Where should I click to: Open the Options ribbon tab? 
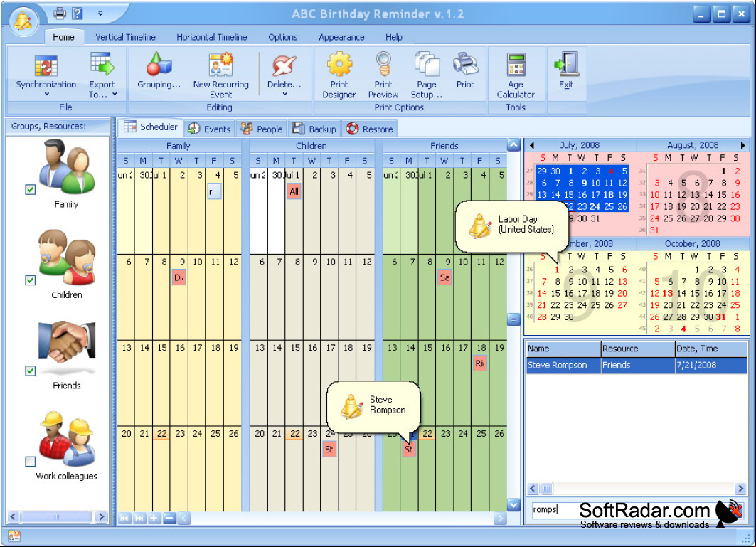pyautogui.click(x=283, y=37)
